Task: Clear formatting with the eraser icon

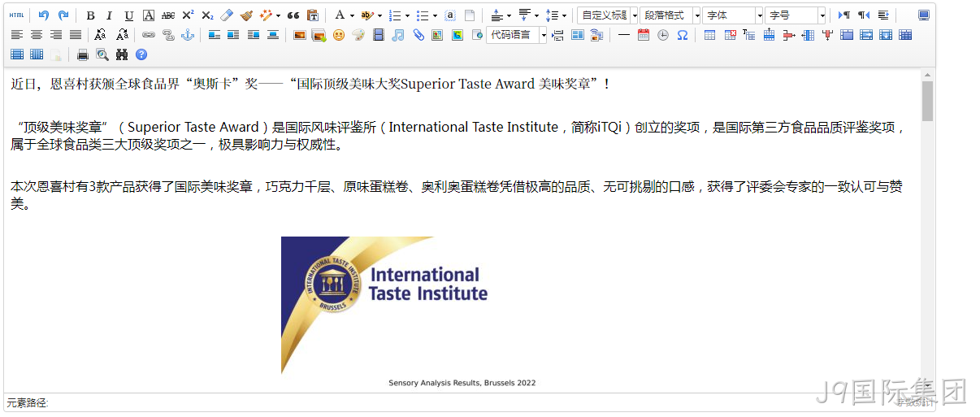Action: tap(227, 15)
